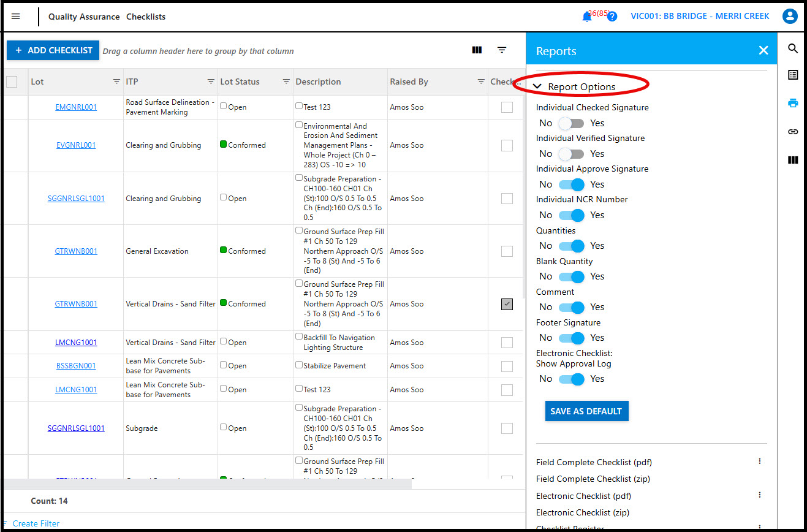Open the help question mark icon

point(612,17)
